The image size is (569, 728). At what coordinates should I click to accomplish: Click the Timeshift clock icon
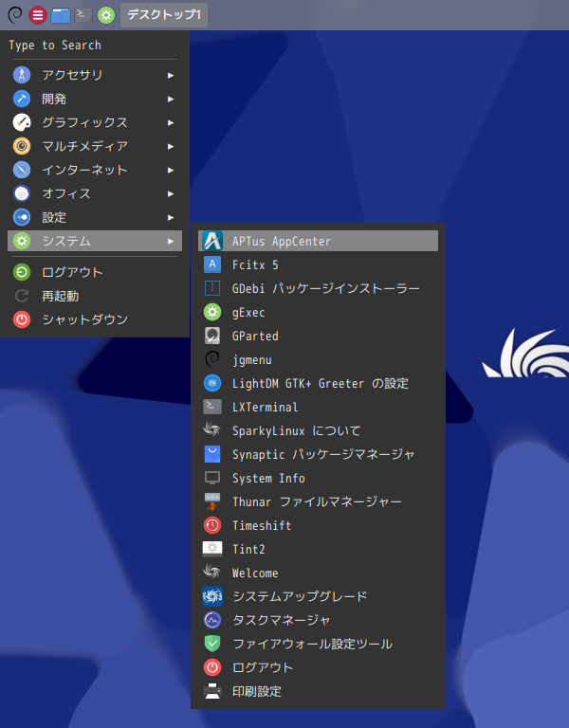(212, 525)
